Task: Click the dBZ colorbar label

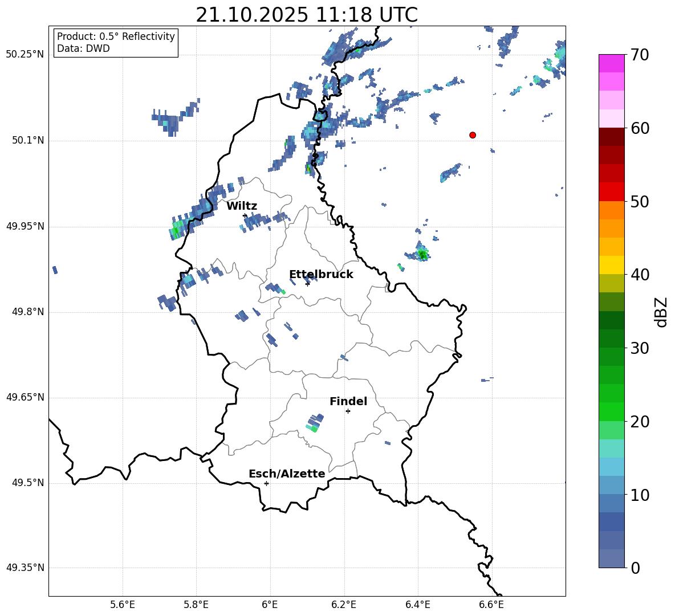Action: pyautogui.click(x=661, y=312)
